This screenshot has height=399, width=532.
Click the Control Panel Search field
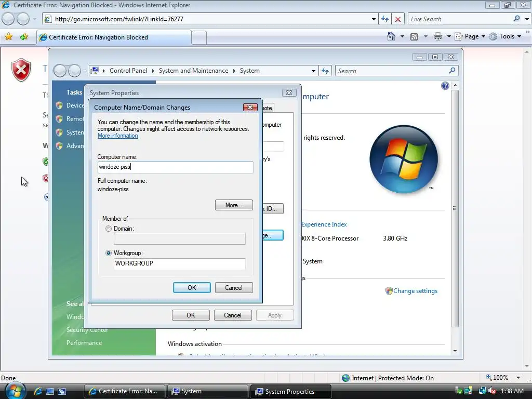391,71
